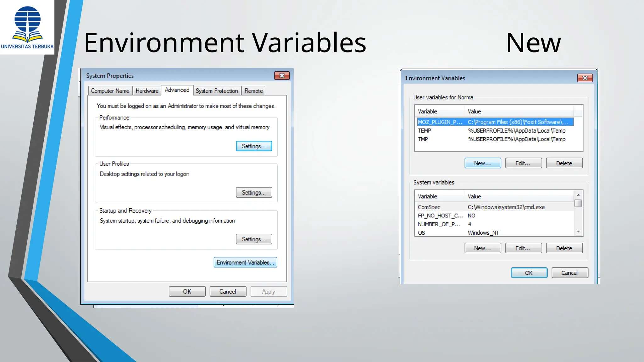This screenshot has width=644, height=362.
Task: Click C:\Windows\system32\cmd.exe value cell
Action: click(506, 207)
